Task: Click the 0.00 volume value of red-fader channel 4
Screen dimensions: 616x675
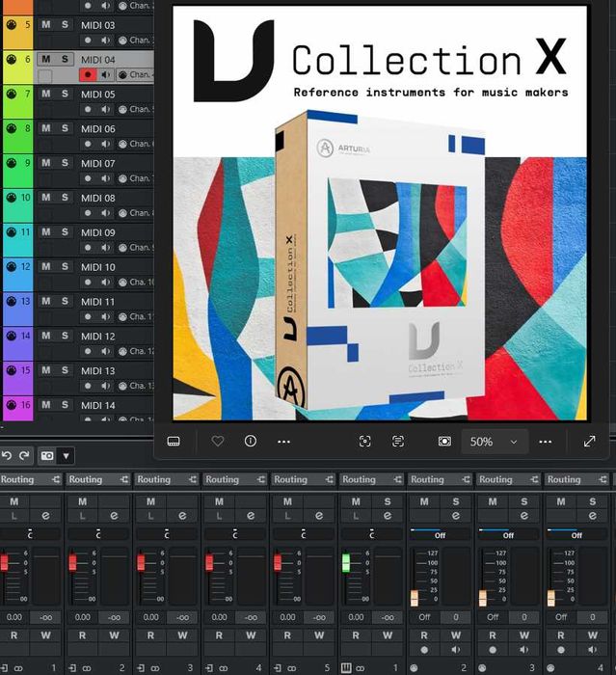Action: click(x=219, y=617)
